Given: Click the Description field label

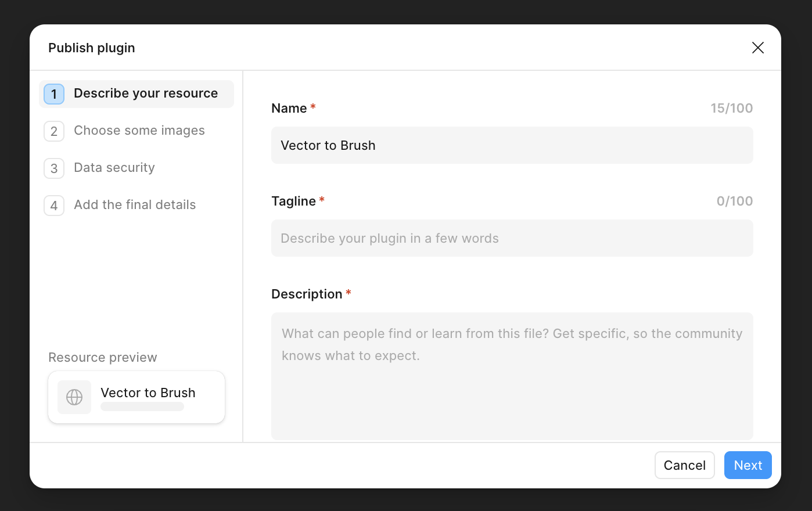Looking at the screenshot, I should point(307,294).
